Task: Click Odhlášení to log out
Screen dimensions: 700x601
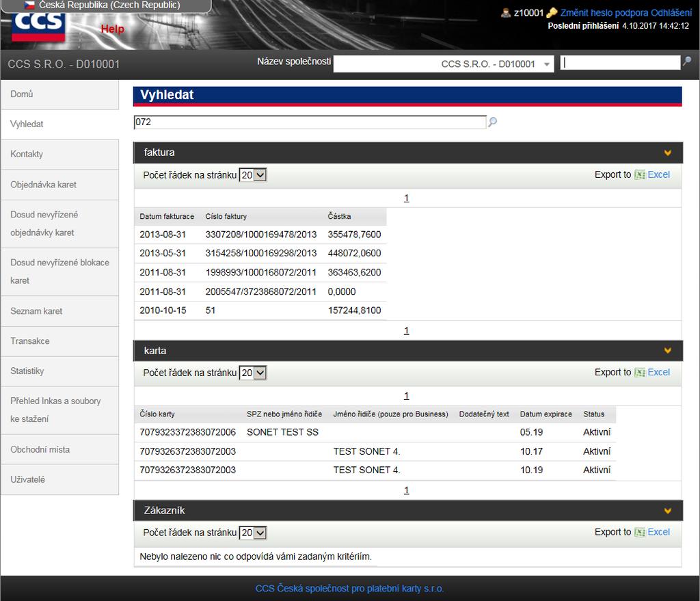Action: (671, 12)
